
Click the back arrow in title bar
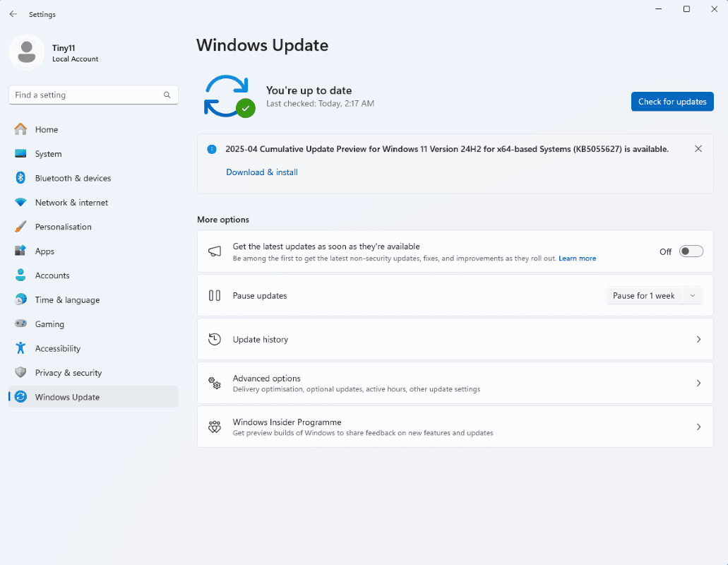click(x=13, y=14)
